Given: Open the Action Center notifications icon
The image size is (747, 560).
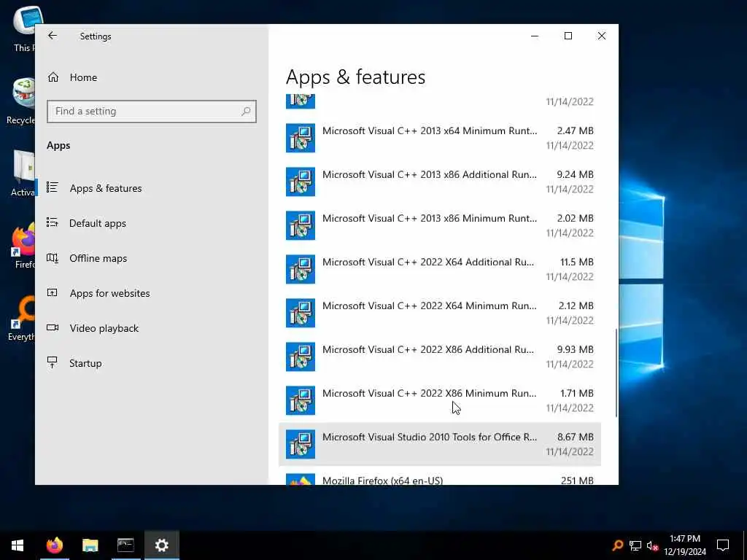Looking at the screenshot, I should tap(723, 545).
